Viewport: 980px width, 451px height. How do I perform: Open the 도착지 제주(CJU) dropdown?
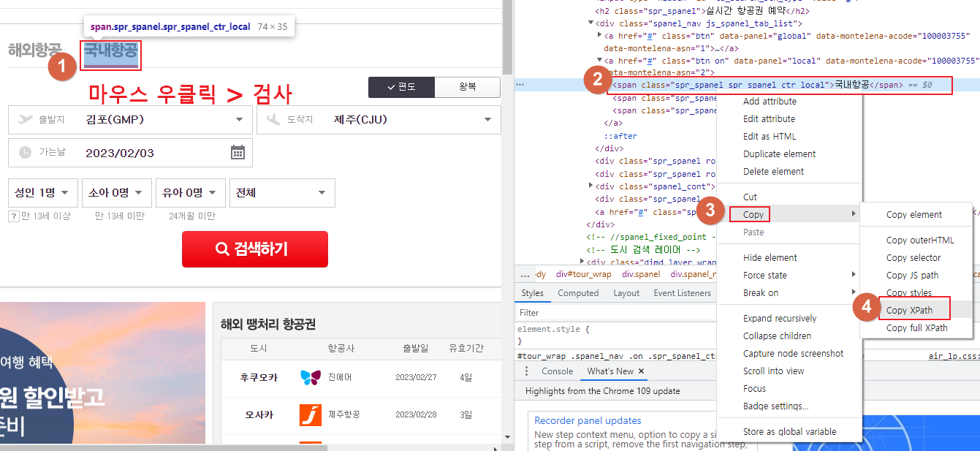[379, 120]
